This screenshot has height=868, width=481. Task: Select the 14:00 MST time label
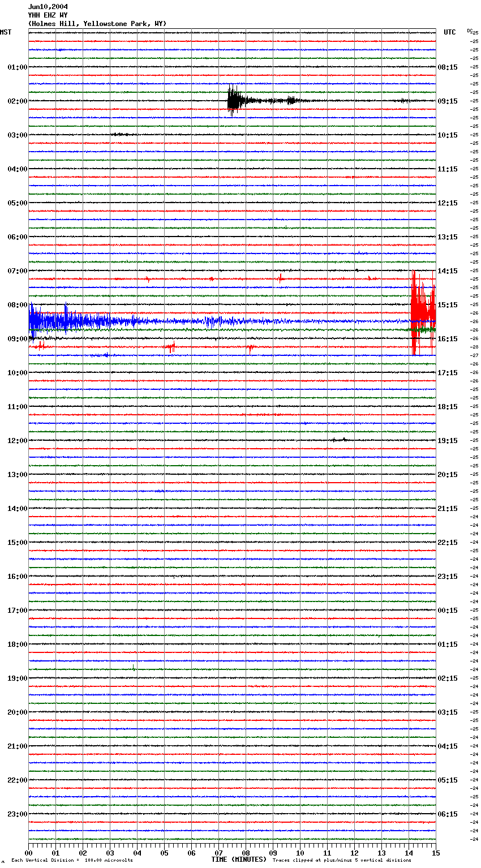point(18,509)
